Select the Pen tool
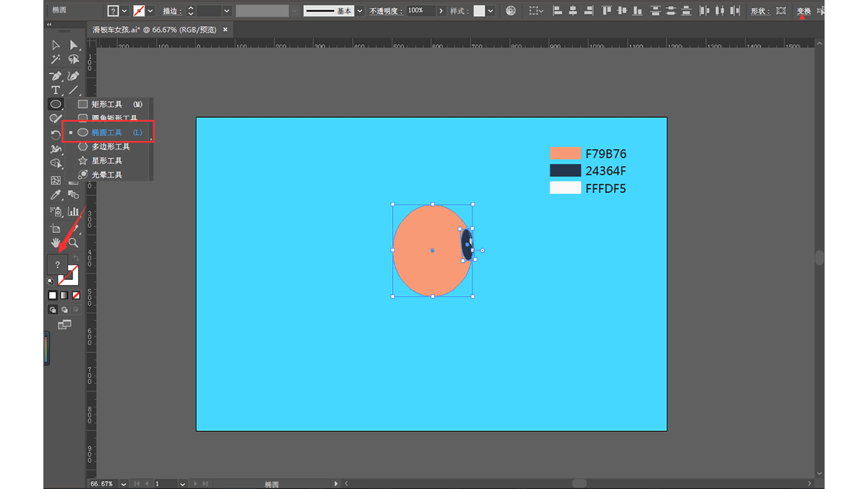 [56, 75]
